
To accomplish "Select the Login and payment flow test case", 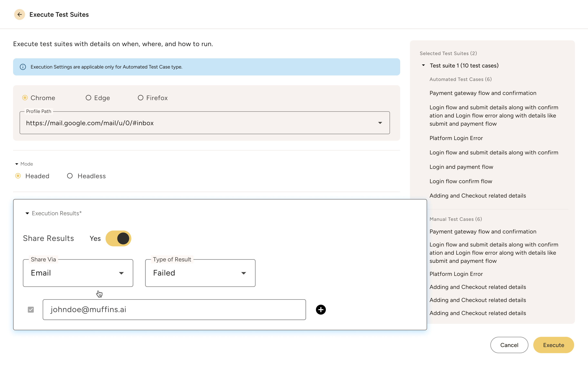I will pyautogui.click(x=461, y=167).
